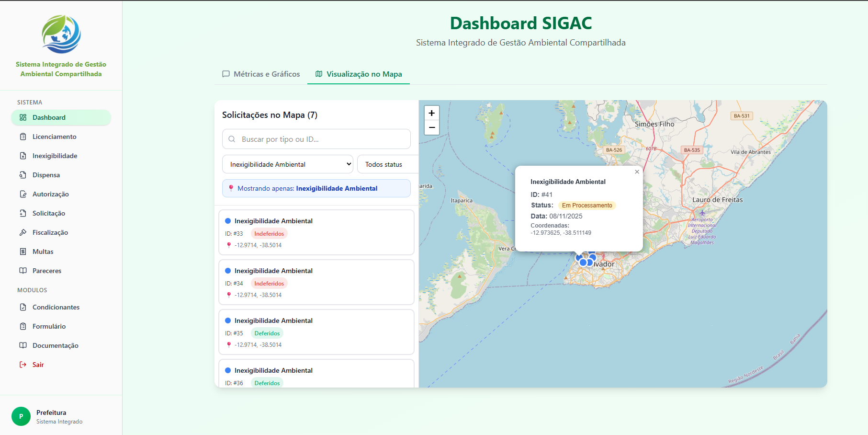Open the Pareceres panel
This screenshot has height=435, width=868.
click(46, 271)
